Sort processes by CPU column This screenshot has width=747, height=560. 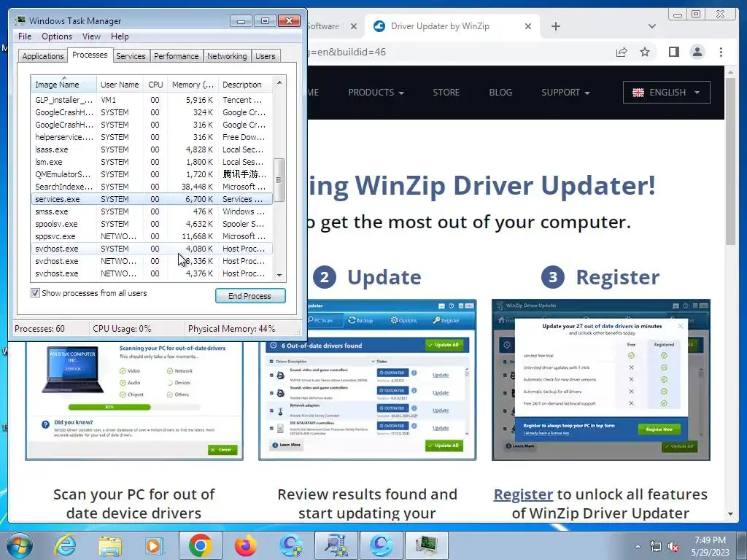tap(155, 85)
